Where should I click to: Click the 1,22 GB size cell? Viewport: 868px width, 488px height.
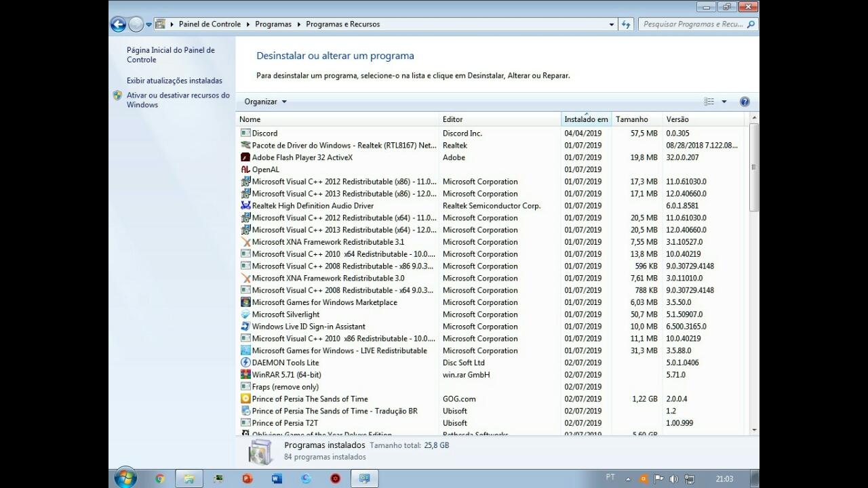(x=644, y=399)
